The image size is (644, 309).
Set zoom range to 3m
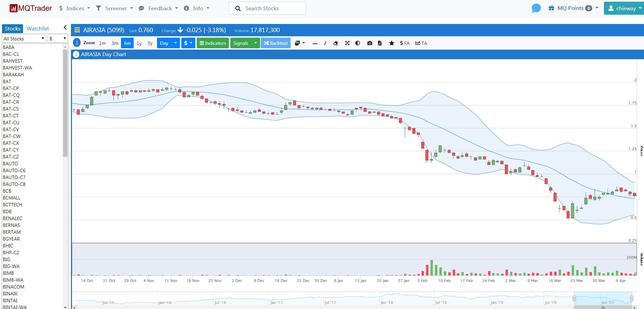coord(115,43)
